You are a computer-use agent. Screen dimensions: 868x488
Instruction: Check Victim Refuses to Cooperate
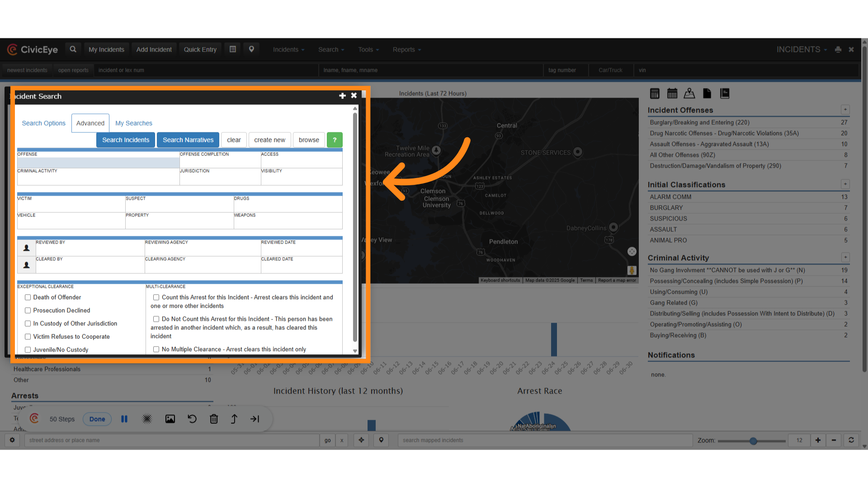[28, 337]
